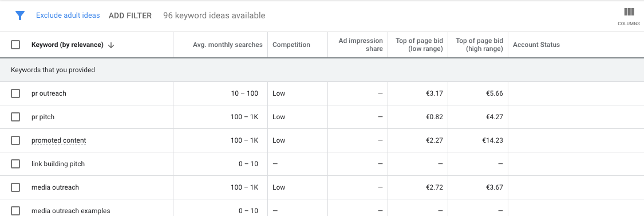Click the €4.27 high bid value
Screen dimensions: 644x216
[495, 117]
